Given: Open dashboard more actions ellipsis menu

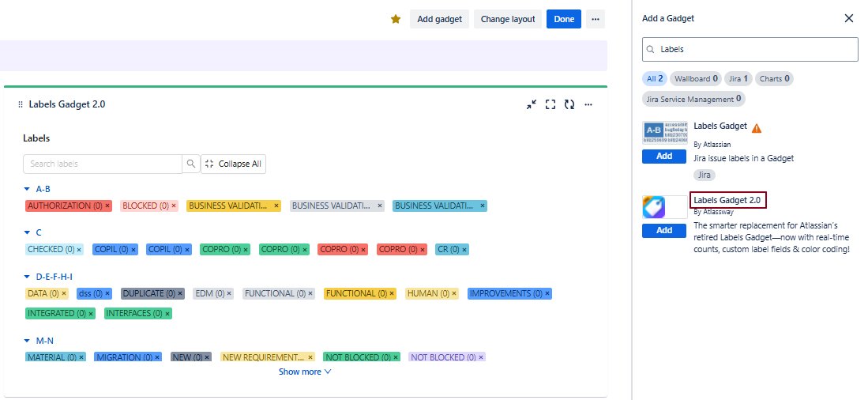Looking at the screenshot, I should tap(596, 19).
